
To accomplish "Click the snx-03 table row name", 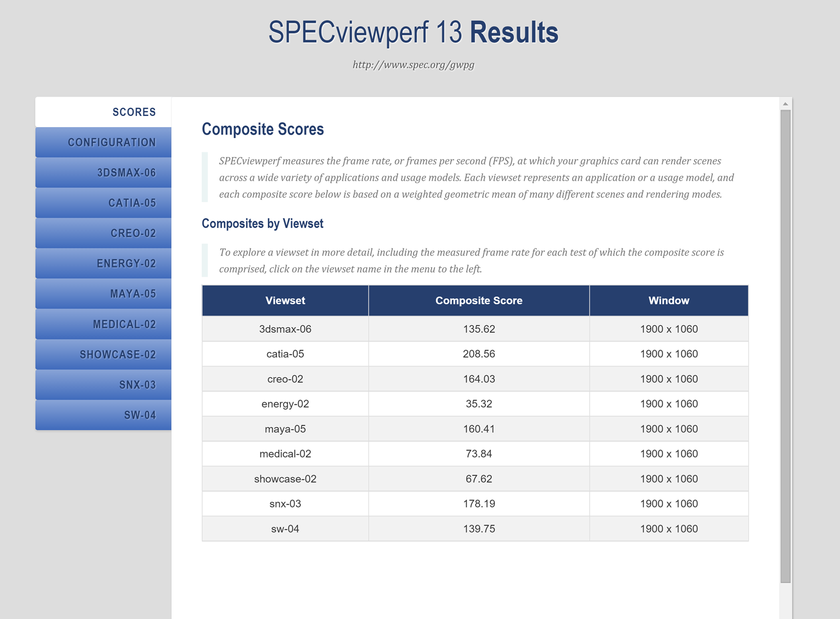I will [285, 504].
